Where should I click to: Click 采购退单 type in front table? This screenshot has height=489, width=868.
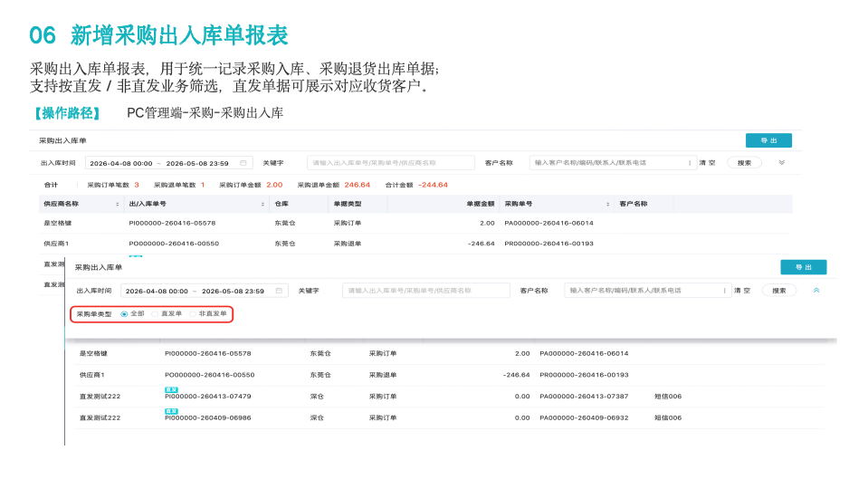383,375
